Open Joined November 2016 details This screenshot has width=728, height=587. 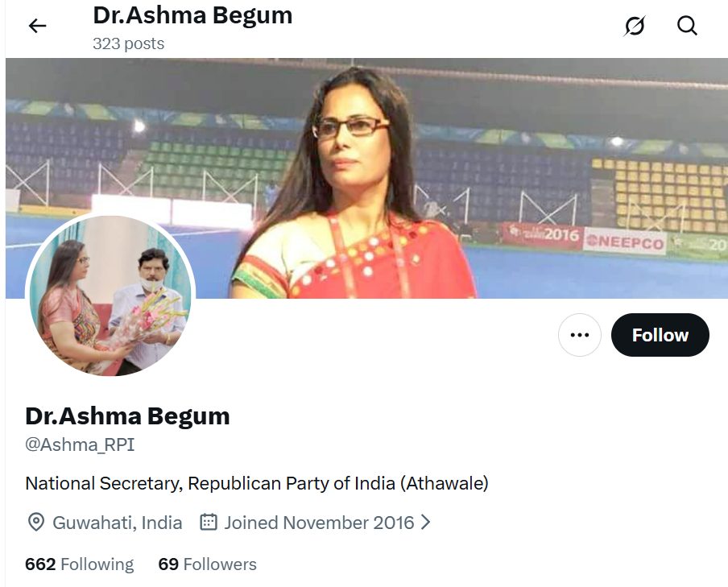[319, 523]
